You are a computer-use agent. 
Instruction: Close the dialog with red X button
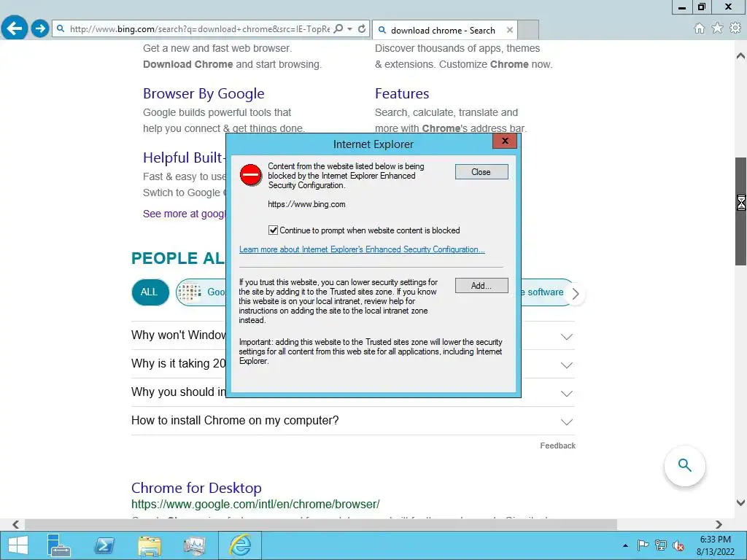[x=505, y=141]
